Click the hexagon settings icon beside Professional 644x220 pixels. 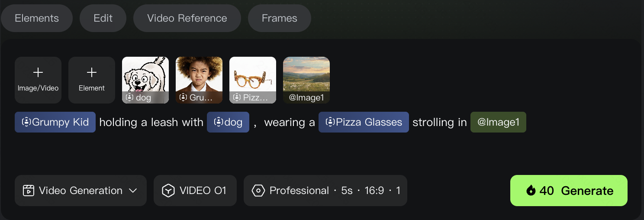pos(258,191)
